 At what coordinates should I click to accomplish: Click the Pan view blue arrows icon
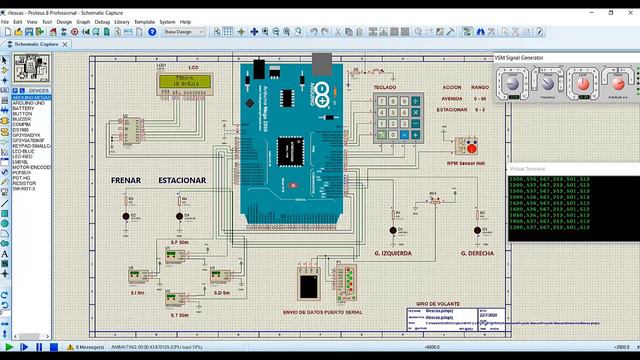(x=254, y=32)
